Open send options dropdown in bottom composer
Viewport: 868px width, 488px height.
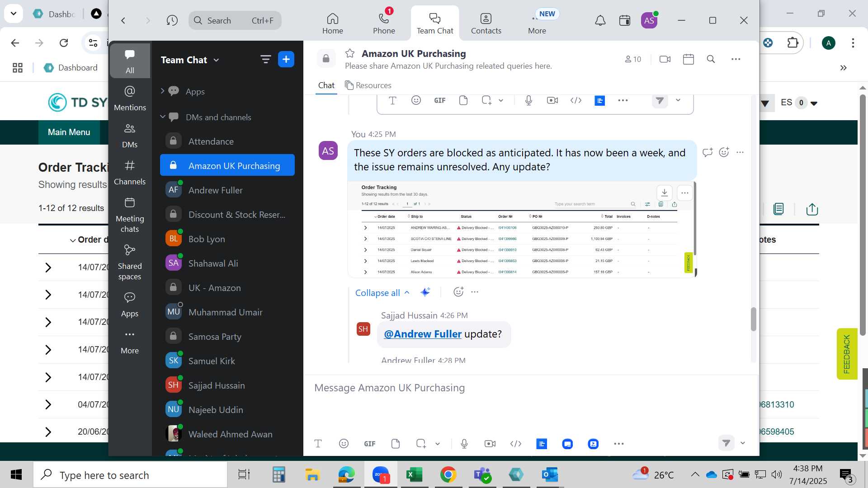coord(742,443)
